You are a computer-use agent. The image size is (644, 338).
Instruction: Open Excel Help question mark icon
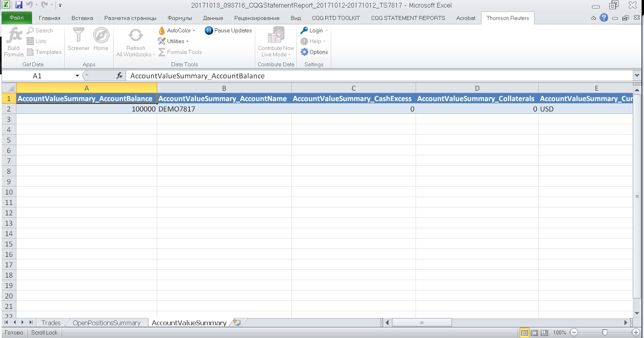(604, 18)
